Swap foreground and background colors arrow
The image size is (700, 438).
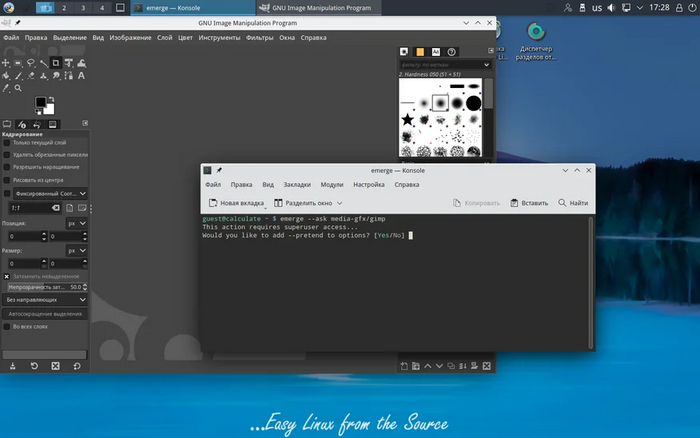[51, 99]
